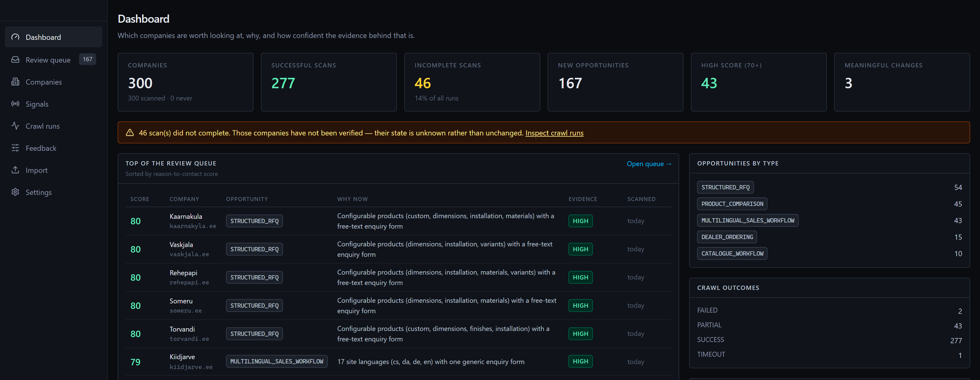Click the OPPORTUNITY column header
The image size is (980, 380).
coord(247,199)
